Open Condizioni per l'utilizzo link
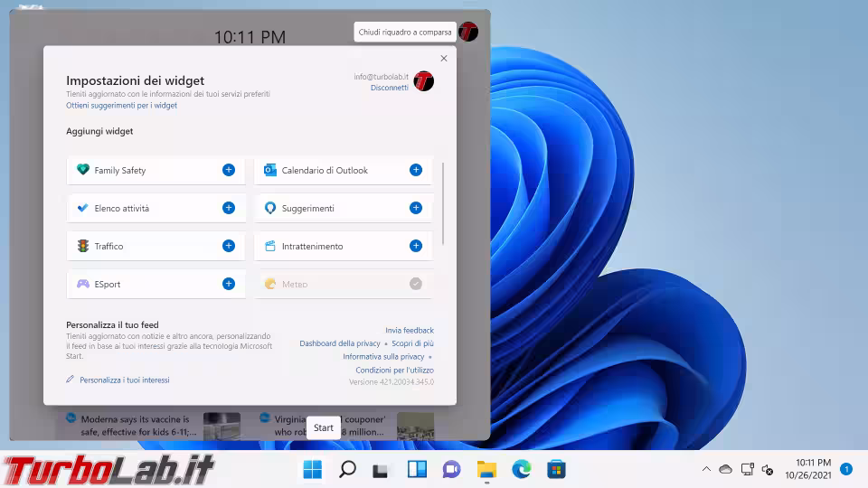Image resolution: width=868 pixels, height=488 pixels. tap(394, 370)
